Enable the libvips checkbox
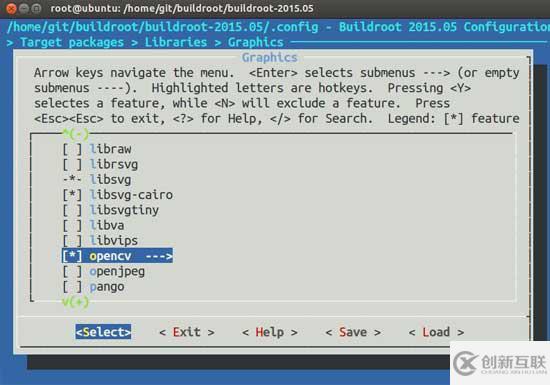The width and height of the screenshot is (550, 385). 72,241
